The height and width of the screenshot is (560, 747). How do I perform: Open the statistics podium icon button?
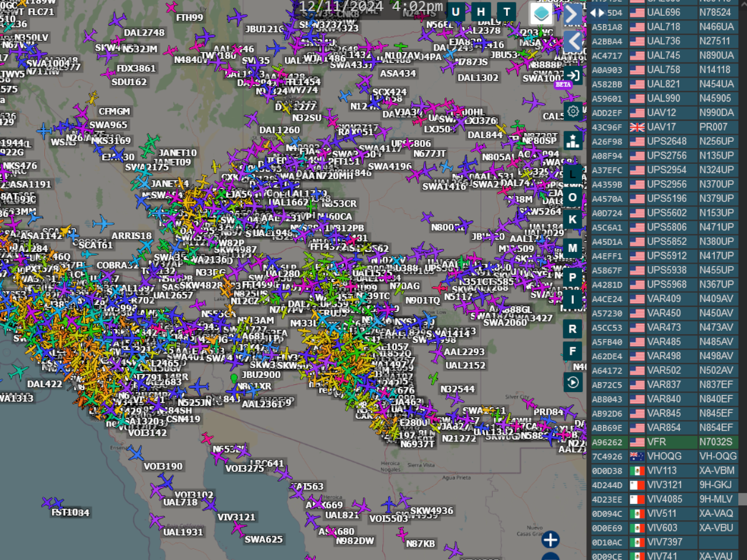pyautogui.click(x=573, y=141)
